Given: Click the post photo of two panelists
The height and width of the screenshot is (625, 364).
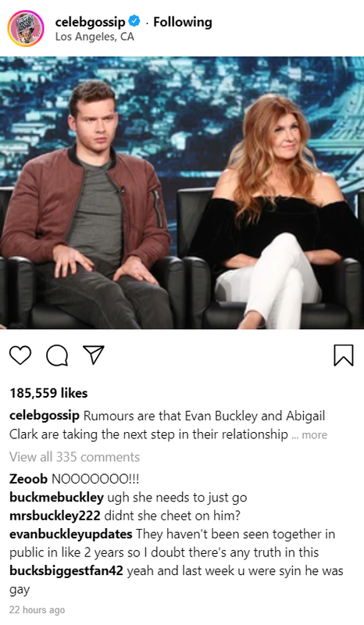Looking at the screenshot, I should [x=182, y=192].
